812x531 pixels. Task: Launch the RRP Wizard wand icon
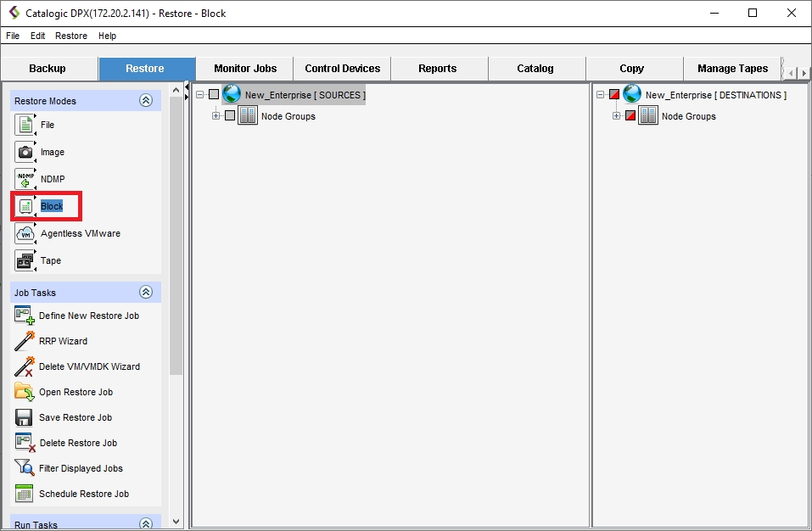click(24, 341)
